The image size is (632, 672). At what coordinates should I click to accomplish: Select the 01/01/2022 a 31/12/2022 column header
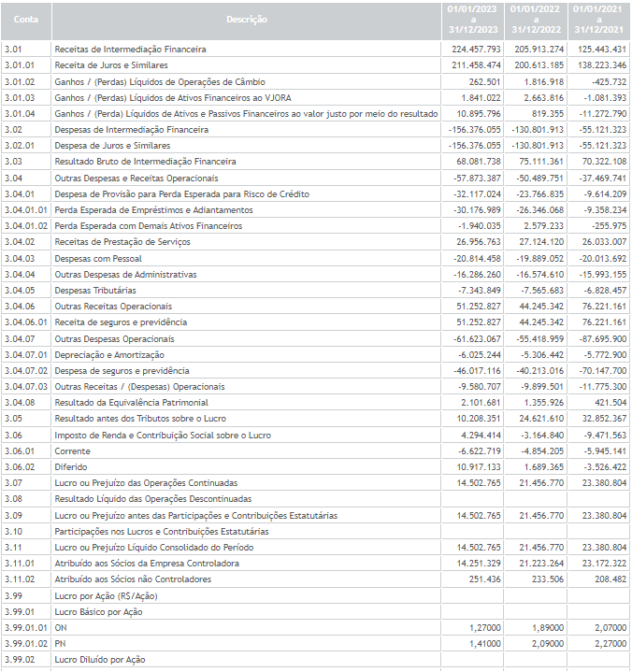(536, 20)
